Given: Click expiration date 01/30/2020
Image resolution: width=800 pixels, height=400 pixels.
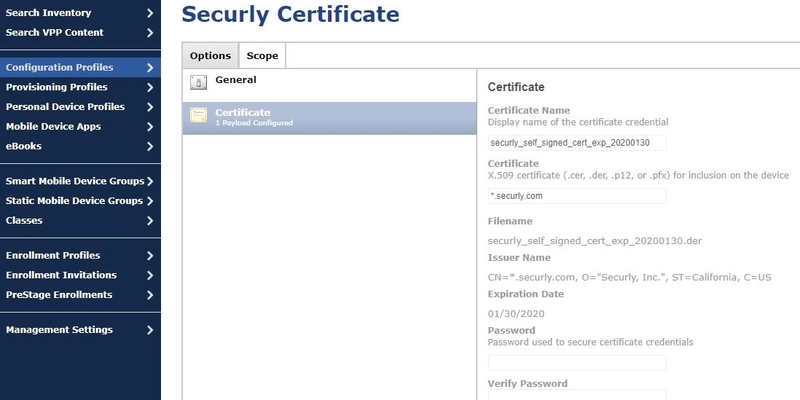Looking at the screenshot, I should (x=516, y=314).
